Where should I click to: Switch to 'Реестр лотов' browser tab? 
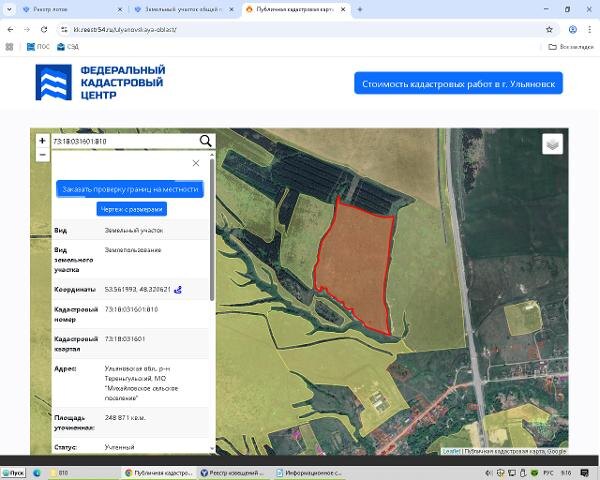coord(71,9)
